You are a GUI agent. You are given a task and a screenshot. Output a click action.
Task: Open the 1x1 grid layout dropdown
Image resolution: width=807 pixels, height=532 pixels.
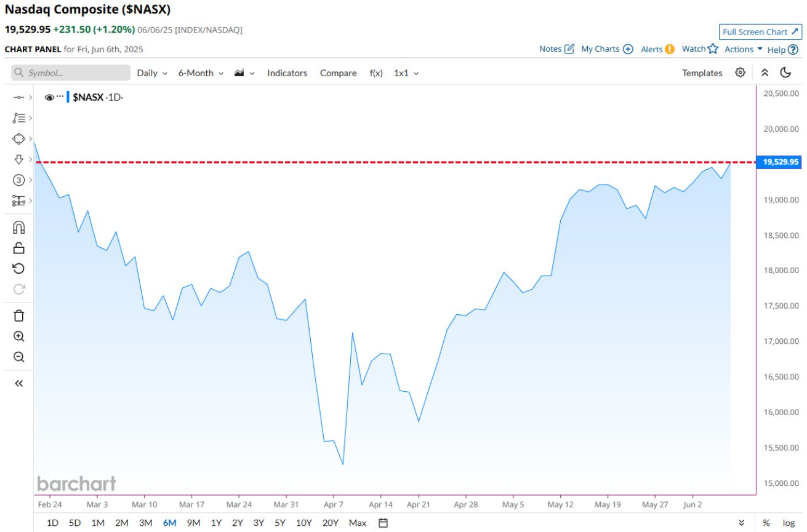pos(406,73)
